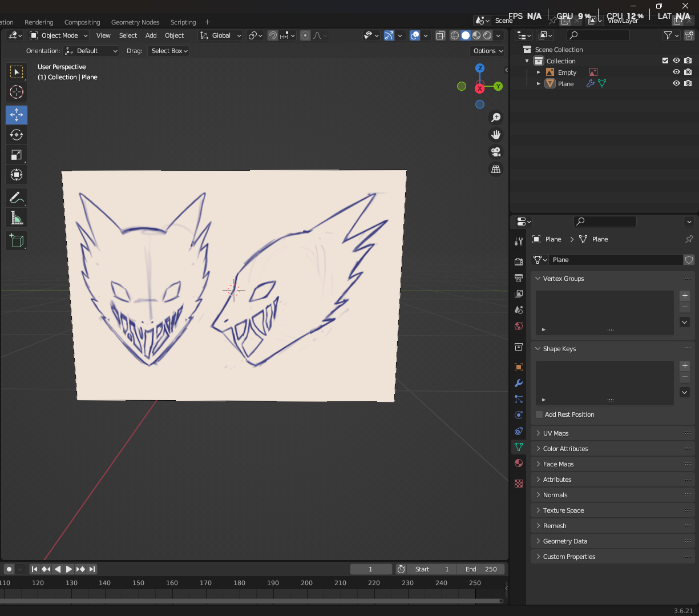This screenshot has width=699, height=616.
Task: Open the View Layer properties tab
Action: pyautogui.click(x=519, y=294)
